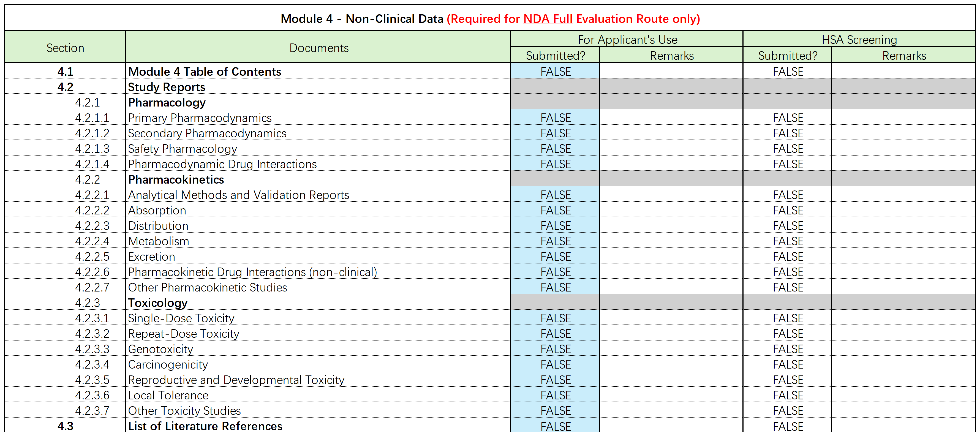Click applicant's Submitted cell for Module 4 Table of Contents
This screenshot has width=980, height=436.
coord(555,72)
